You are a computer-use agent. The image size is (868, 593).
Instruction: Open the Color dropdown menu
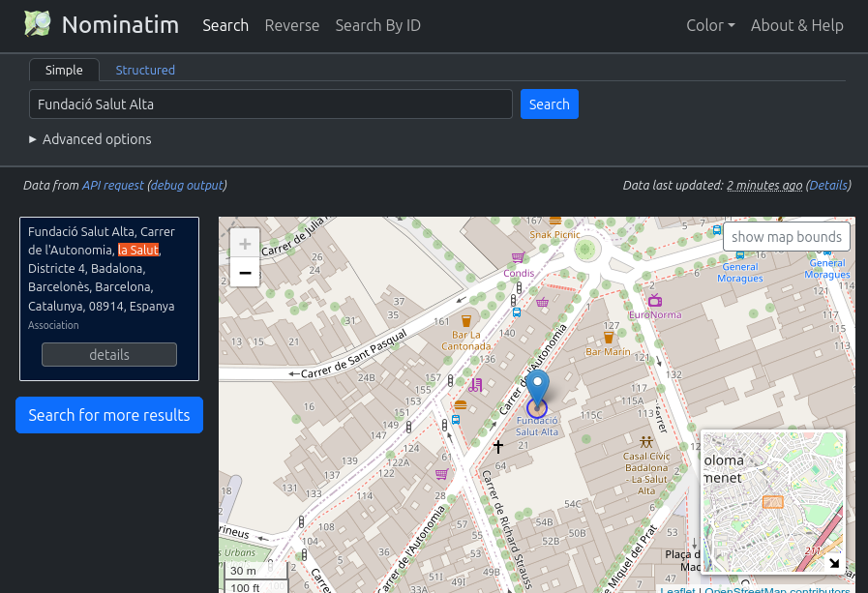(x=710, y=25)
